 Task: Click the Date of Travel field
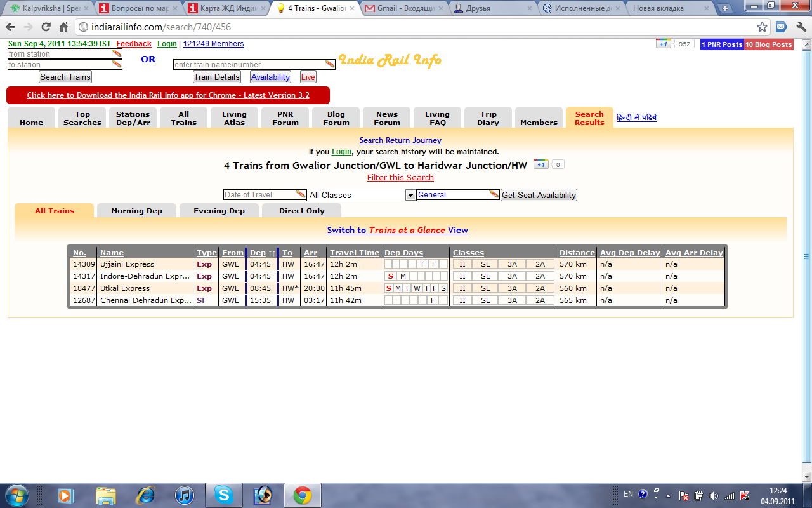click(260, 195)
